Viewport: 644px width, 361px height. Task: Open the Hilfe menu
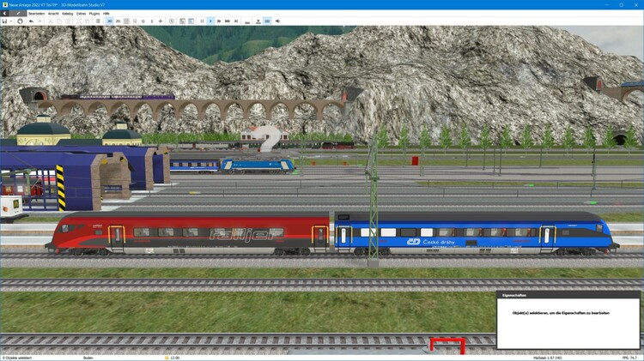[106, 14]
